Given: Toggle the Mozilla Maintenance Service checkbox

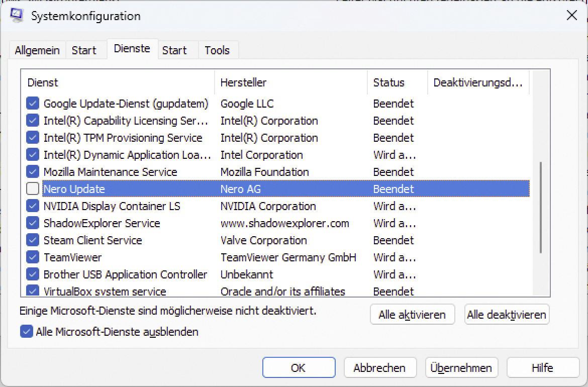Looking at the screenshot, I should tap(32, 171).
